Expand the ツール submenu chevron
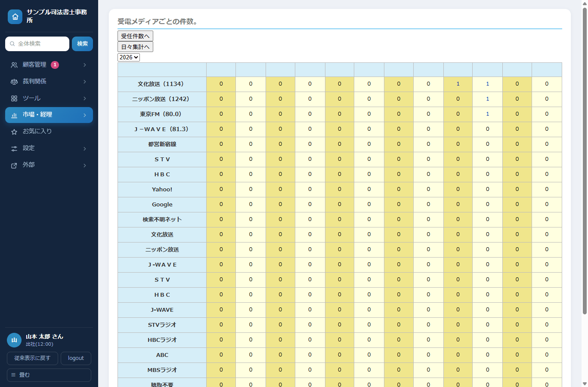588x387 pixels. pos(85,98)
